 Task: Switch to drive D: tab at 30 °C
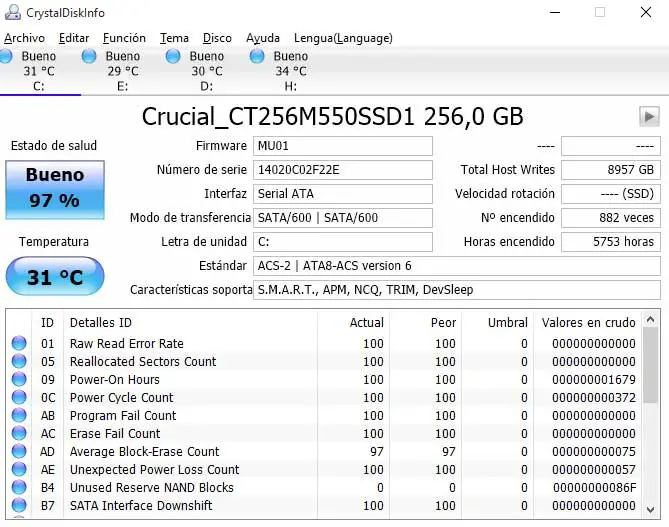tap(207, 71)
